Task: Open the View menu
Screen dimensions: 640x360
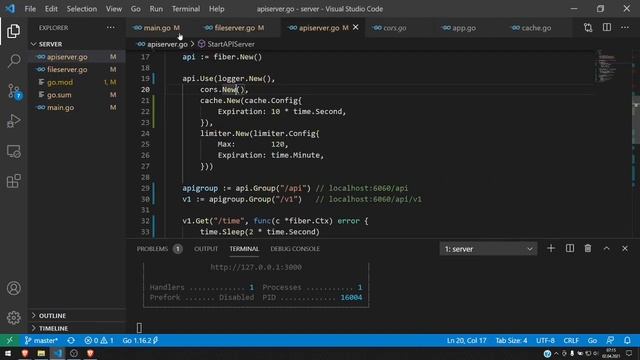Action: click(x=114, y=9)
